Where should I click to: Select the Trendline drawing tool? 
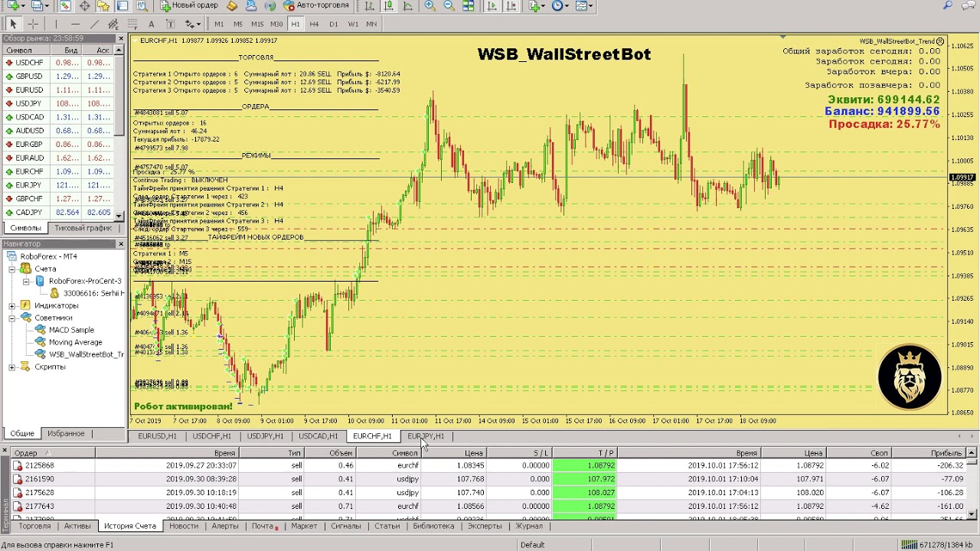tap(94, 24)
